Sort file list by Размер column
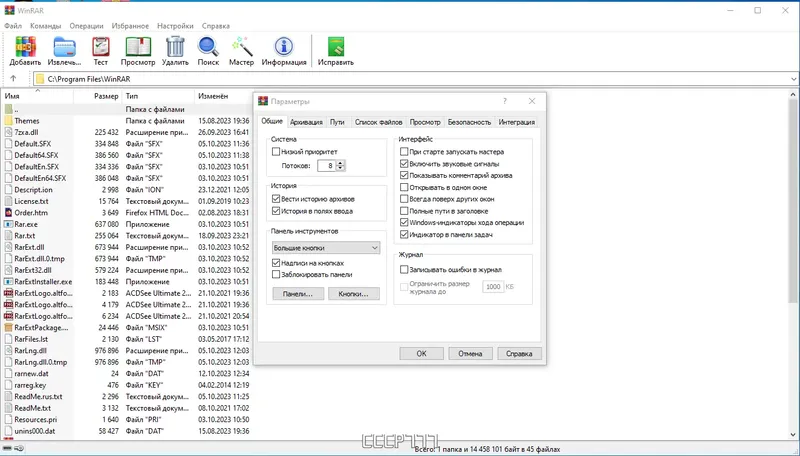 pyautogui.click(x=97, y=96)
